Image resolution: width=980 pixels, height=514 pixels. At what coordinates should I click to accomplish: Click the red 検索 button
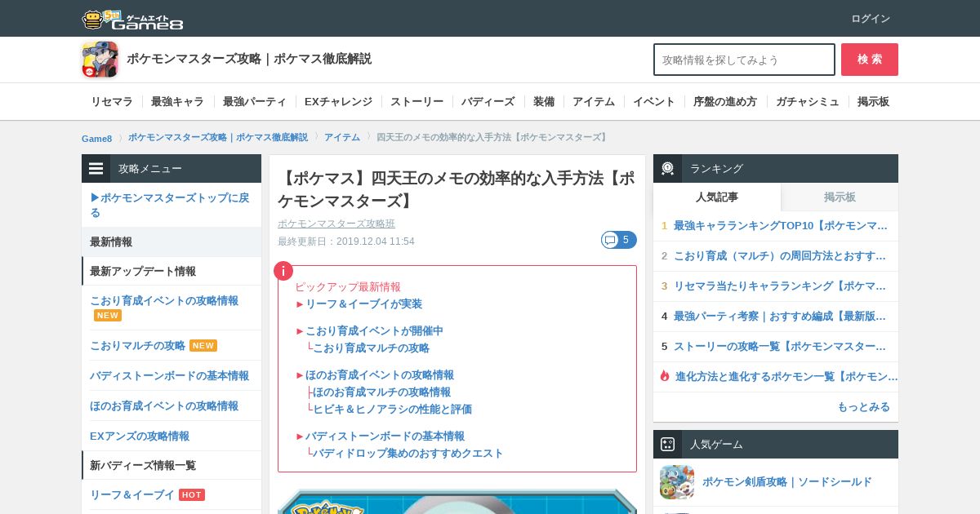(870, 60)
